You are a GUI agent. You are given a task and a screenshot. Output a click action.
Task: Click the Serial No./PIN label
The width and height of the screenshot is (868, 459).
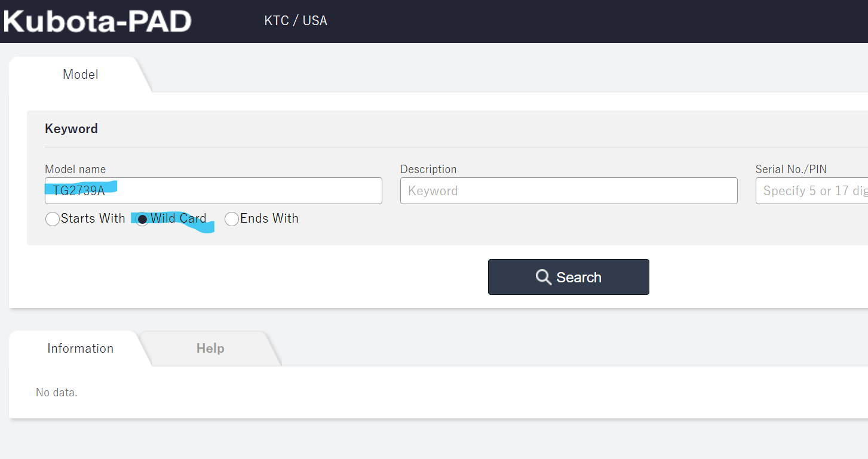791,170
